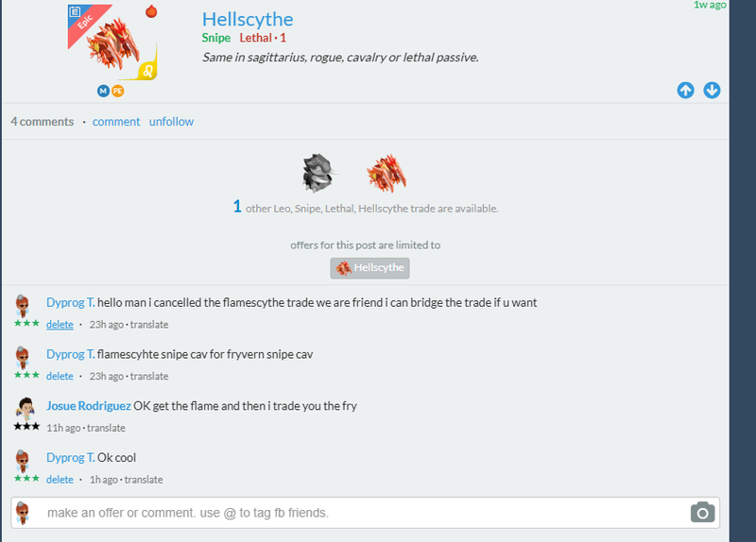Click the Leo zodiac badge on the card
The image size is (756, 542).
[148, 70]
